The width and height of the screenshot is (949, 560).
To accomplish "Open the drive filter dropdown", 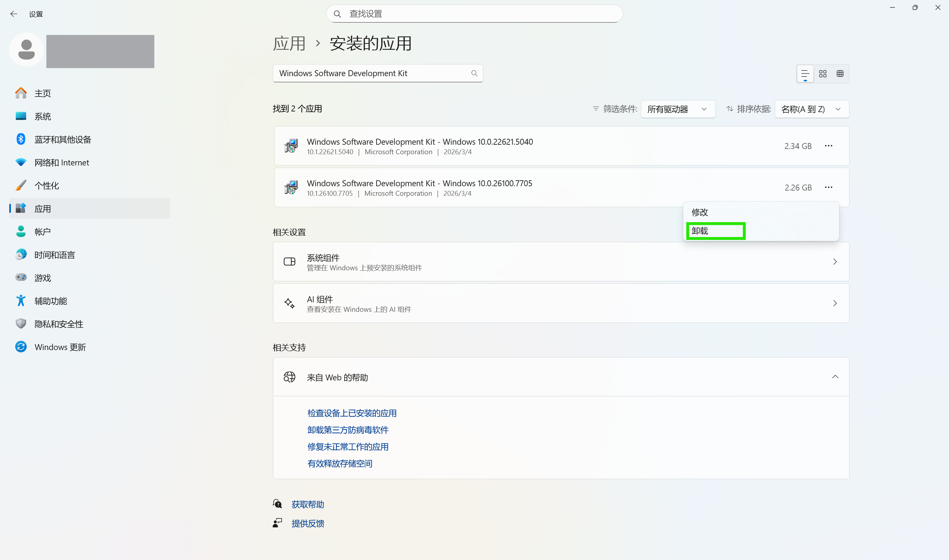I will (678, 109).
